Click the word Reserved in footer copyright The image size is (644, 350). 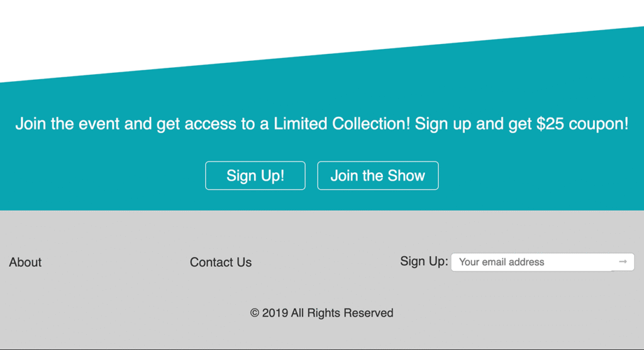369,313
